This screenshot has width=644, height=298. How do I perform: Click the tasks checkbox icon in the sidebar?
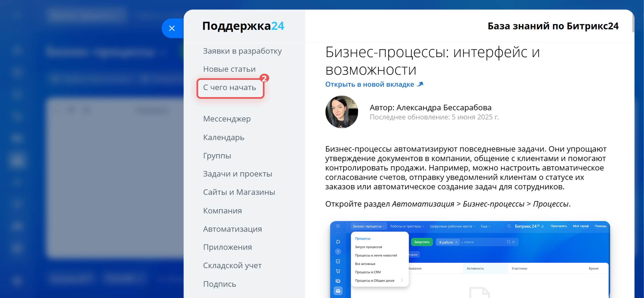338,261
